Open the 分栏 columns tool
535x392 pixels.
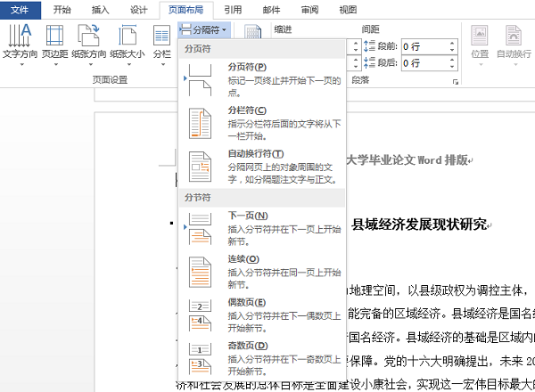(161, 45)
